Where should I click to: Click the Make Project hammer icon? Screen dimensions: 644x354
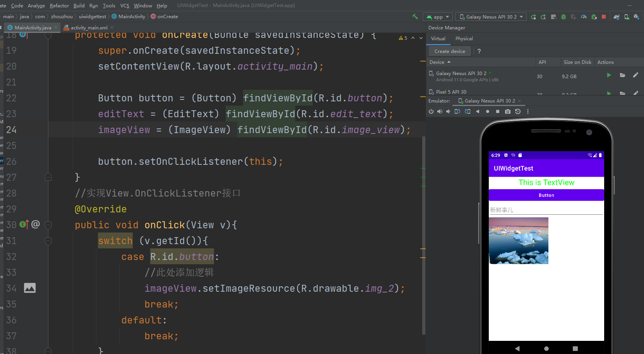click(415, 17)
